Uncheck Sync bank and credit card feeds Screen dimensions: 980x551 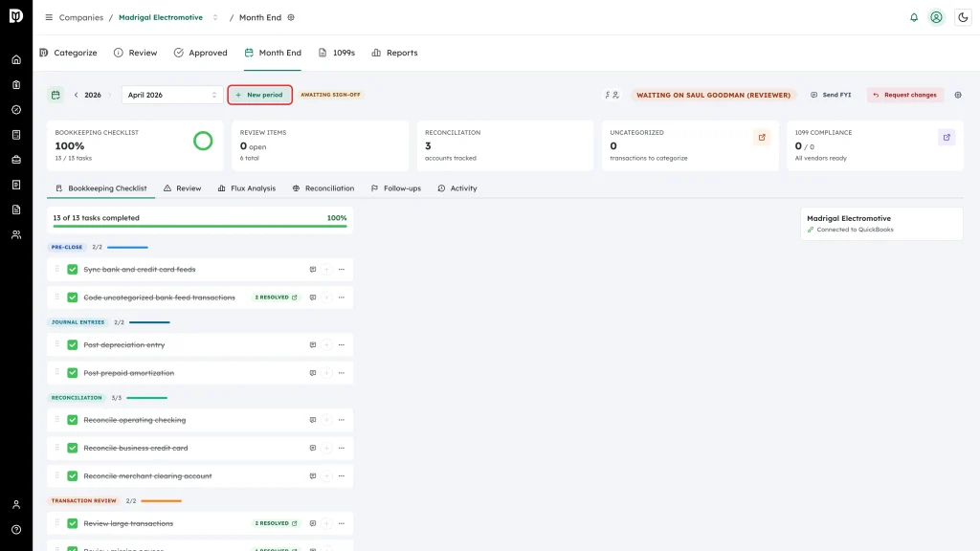pos(73,269)
